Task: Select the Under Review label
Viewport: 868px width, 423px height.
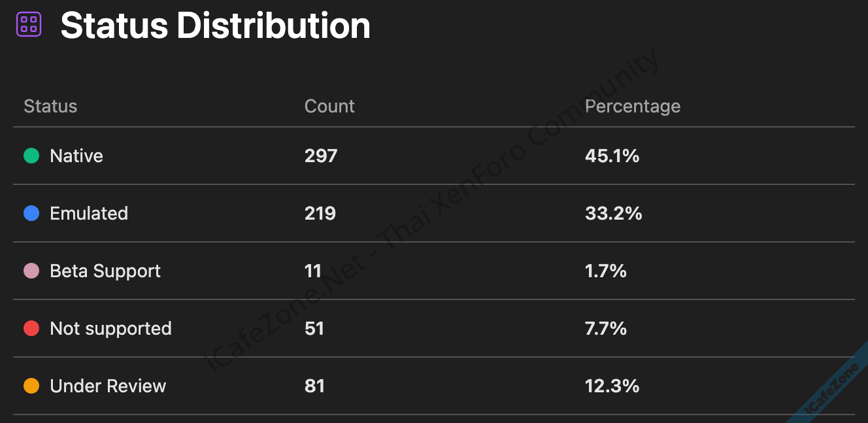Action: 108,386
